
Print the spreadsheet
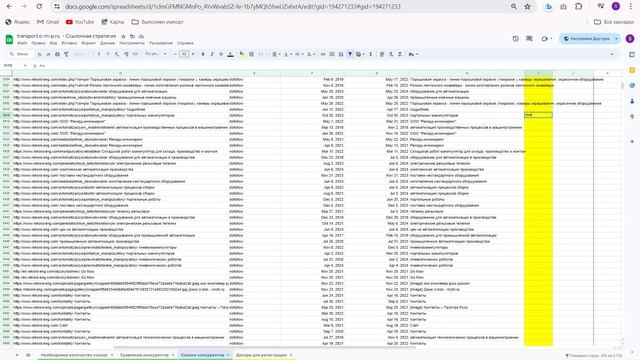pyautogui.click(x=57, y=54)
